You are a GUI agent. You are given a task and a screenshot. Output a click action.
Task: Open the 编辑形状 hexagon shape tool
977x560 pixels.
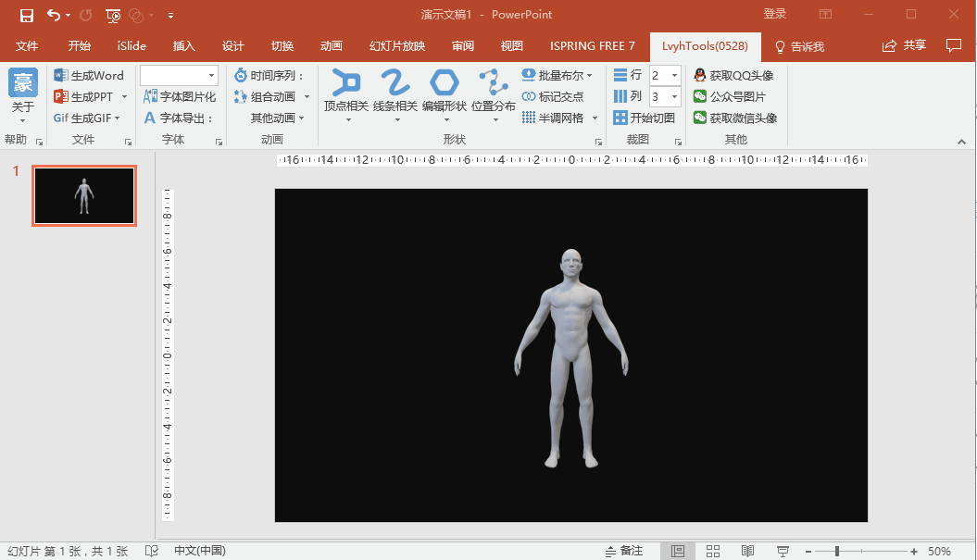(445, 83)
